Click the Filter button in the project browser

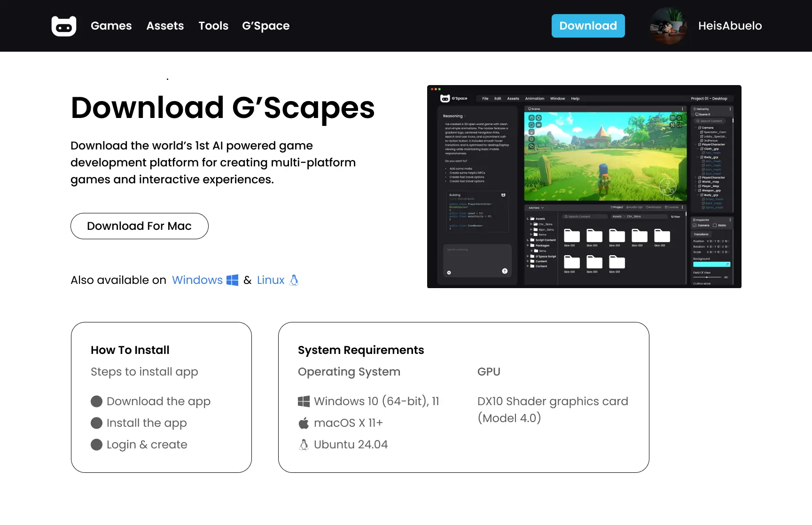point(675,217)
